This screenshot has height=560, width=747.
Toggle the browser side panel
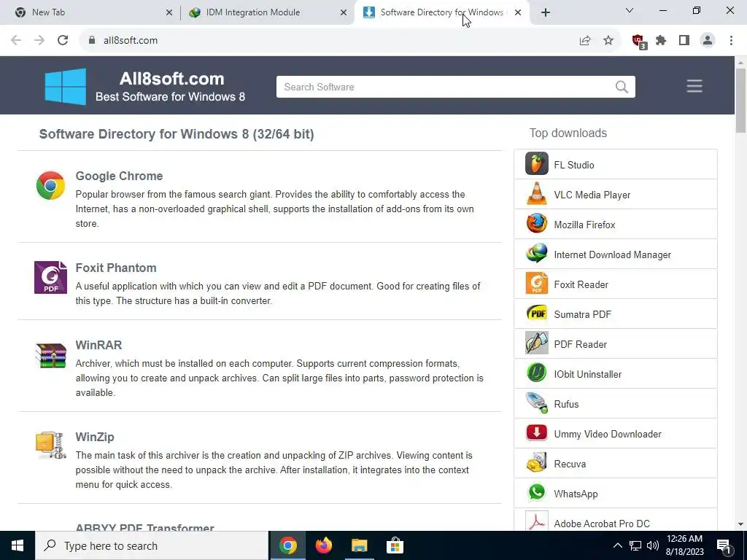pos(684,41)
